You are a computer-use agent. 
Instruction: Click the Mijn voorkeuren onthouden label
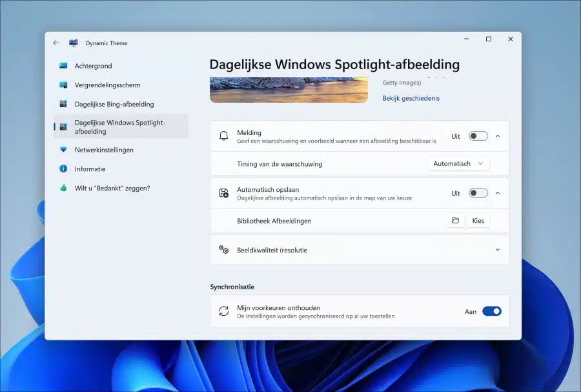278,307
